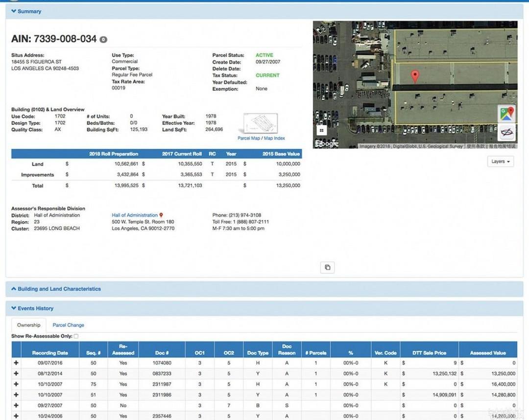Open the Layers dropdown
This screenshot has height=420, width=529.
(501, 162)
